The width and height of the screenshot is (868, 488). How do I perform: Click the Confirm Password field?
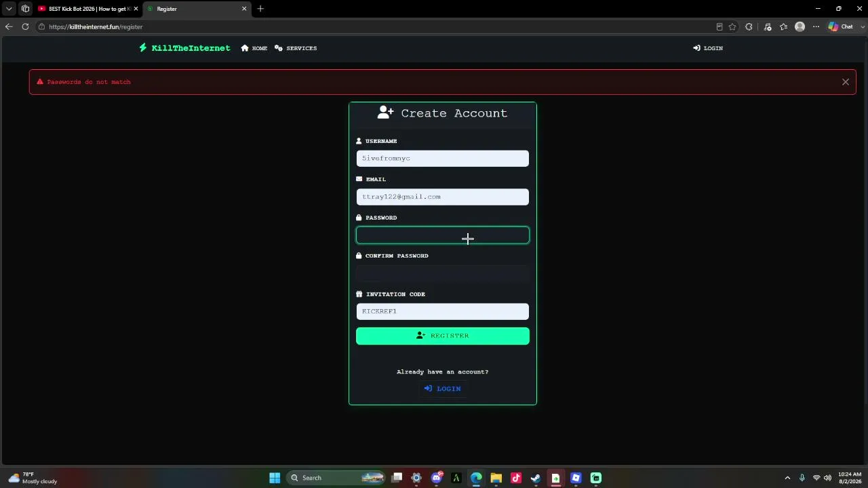443,274
